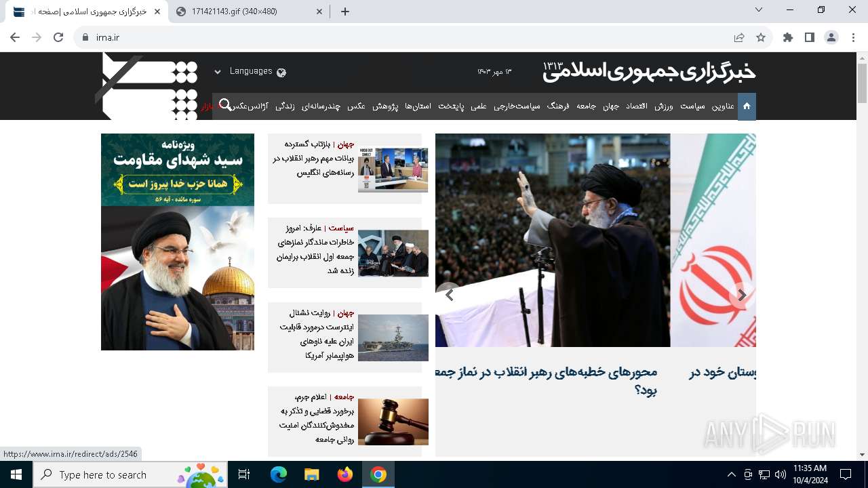Image resolution: width=868 pixels, height=488 pixels.
Task: Open the ورزش navigation item
Action: [664, 106]
